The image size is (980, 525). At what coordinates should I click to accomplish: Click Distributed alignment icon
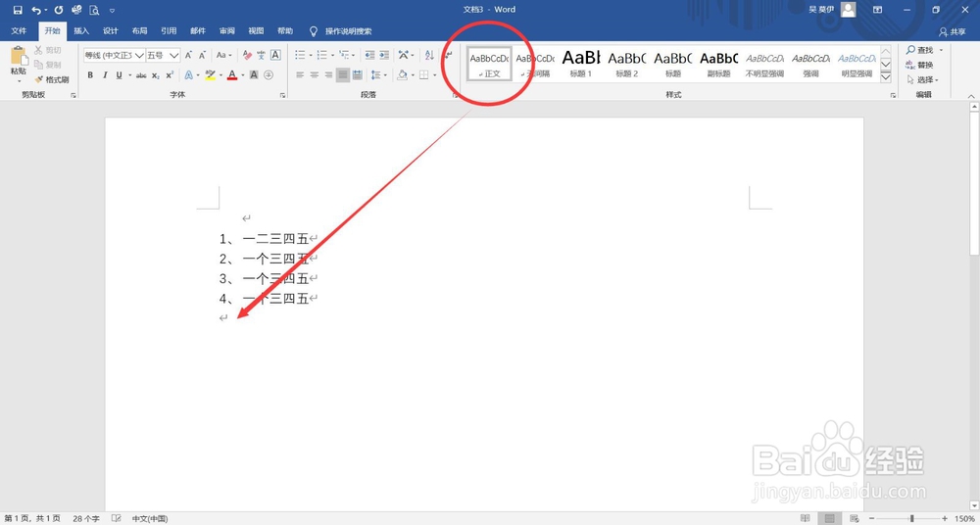(x=357, y=75)
